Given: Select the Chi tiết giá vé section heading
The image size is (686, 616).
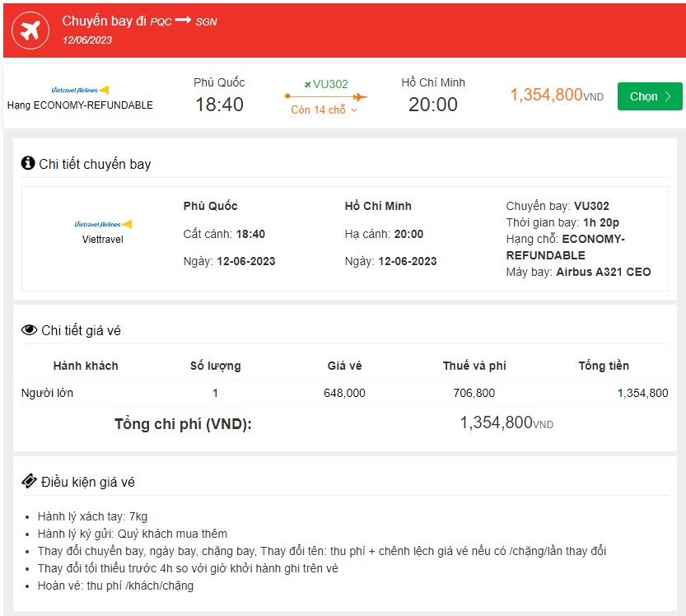Looking at the screenshot, I should point(82,330).
